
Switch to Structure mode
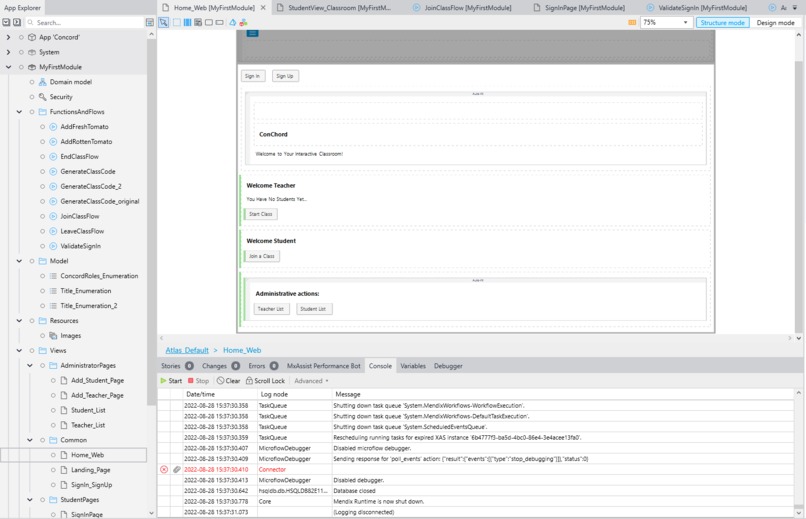click(722, 23)
